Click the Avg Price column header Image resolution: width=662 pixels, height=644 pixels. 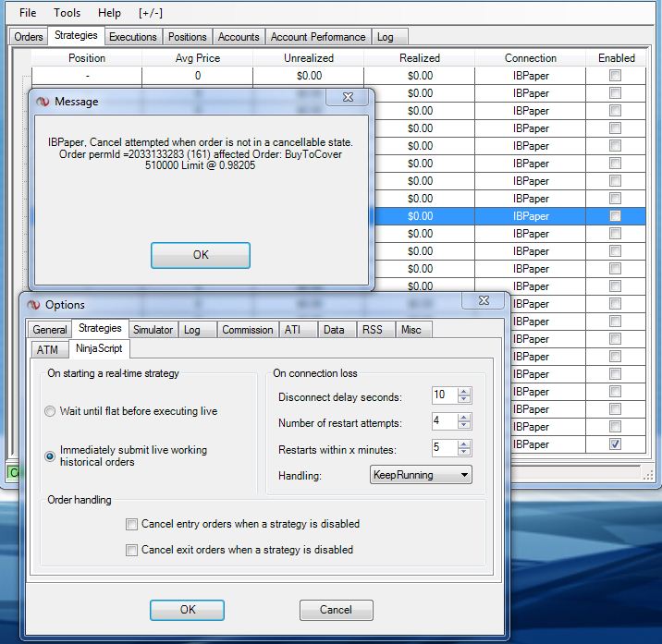(x=198, y=58)
